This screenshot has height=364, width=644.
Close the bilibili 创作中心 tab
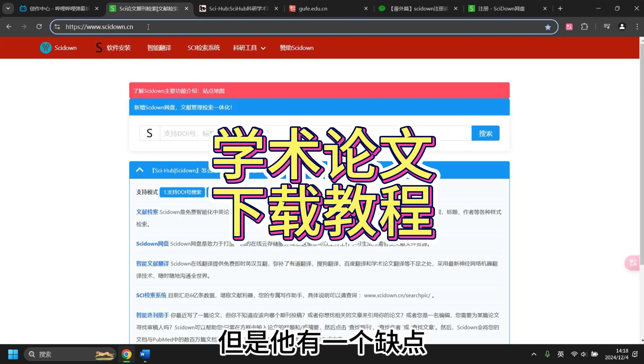pos(97,8)
